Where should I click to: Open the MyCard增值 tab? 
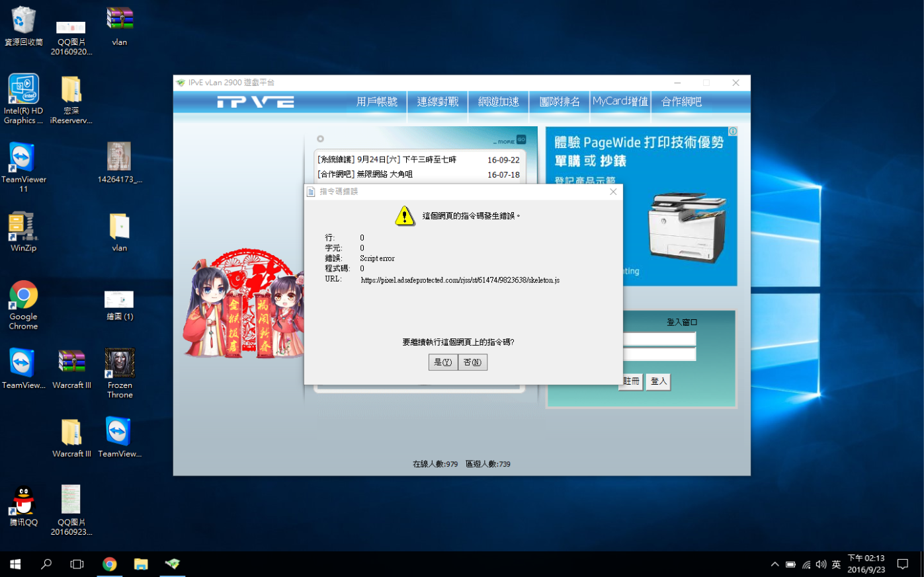[x=620, y=102]
